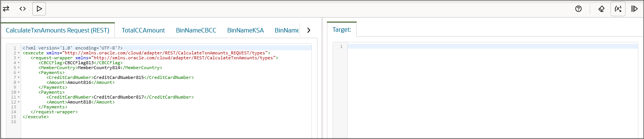The width and height of the screenshot is (644, 139).
Task: Click the CBCCFlag813 value text
Action: (x=79, y=63)
